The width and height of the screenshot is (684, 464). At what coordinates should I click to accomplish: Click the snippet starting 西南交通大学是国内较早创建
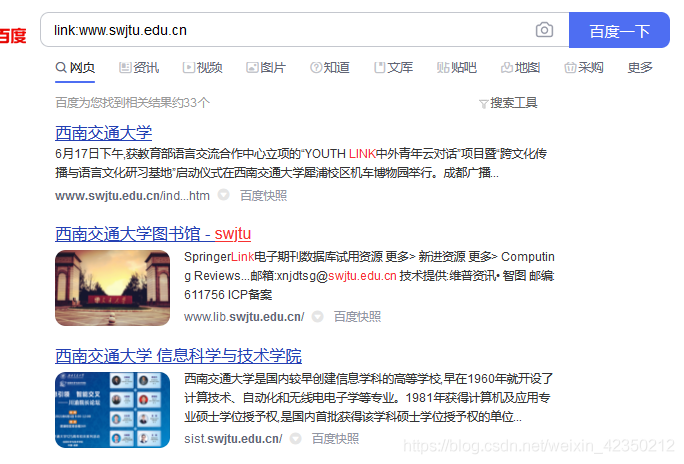369,398
